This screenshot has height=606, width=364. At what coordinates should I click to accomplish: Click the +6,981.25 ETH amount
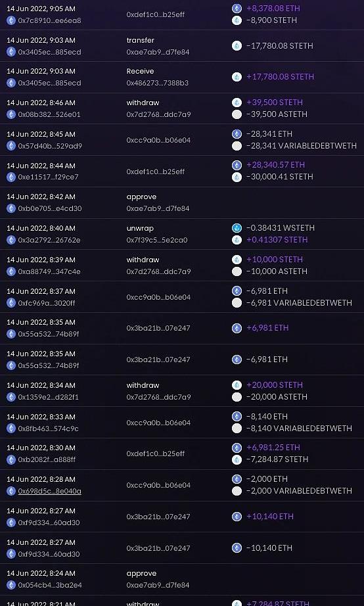pos(273,448)
